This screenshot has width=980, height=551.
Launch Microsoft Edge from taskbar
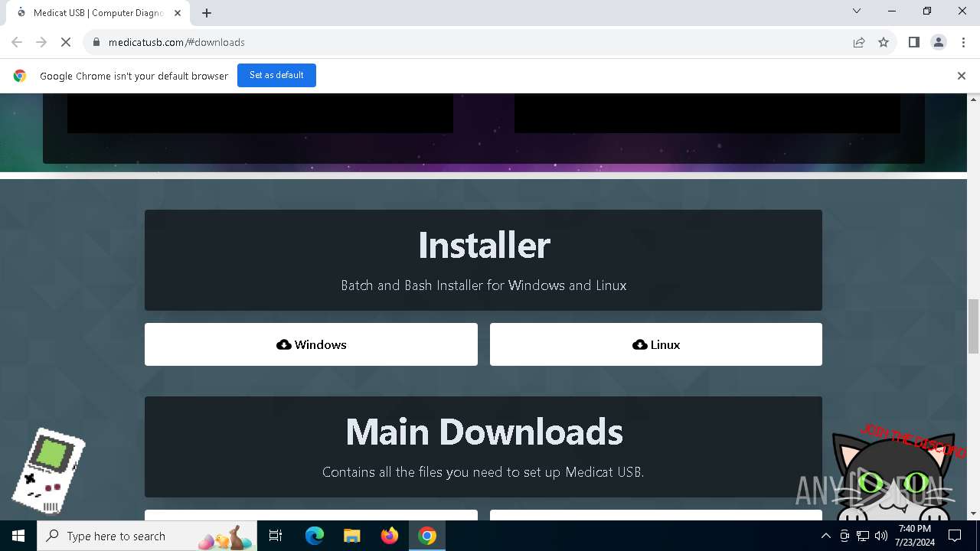[x=315, y=536]
